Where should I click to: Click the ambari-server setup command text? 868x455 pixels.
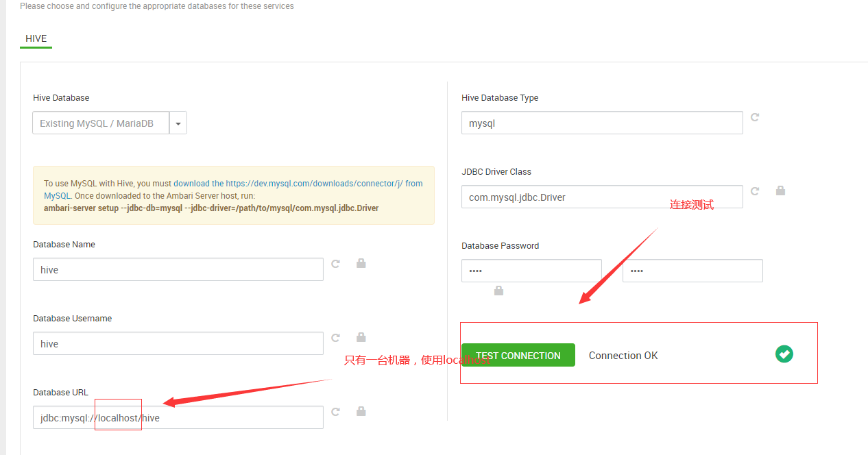coord(211,208)
